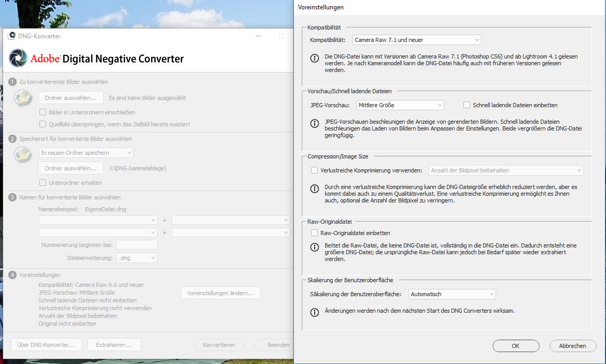Click the source folder icon in step 1
Image resolution: width=606 pixels, height=364 pixels.
[23, 97]
